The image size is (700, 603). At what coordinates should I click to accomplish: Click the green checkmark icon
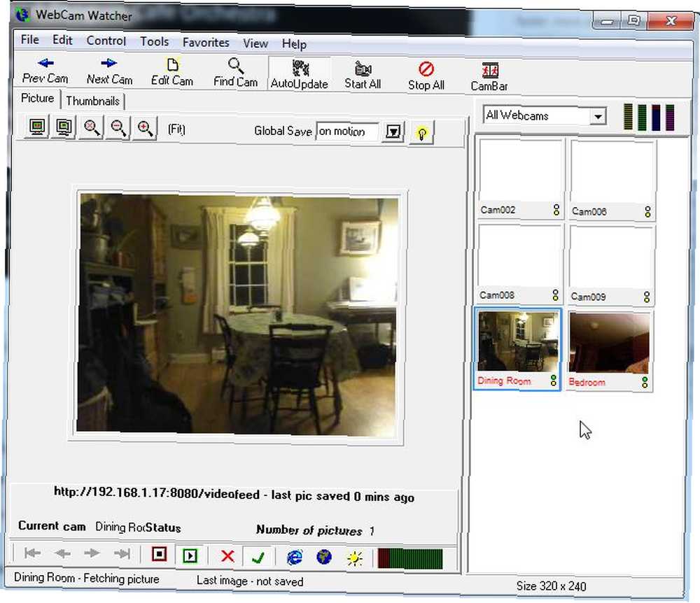tap(258, 557)
